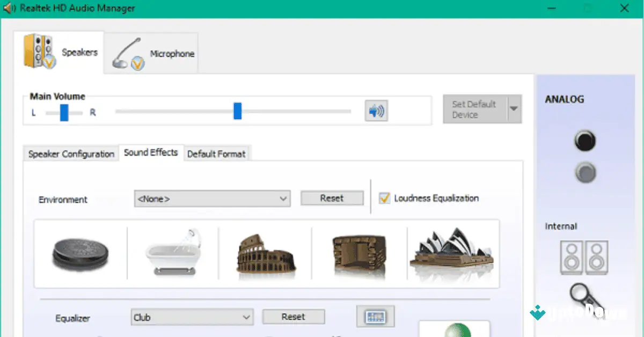Expand the Set Default Device arrow
The width and height of the screenshot is (644, 337).
(515, 108)
